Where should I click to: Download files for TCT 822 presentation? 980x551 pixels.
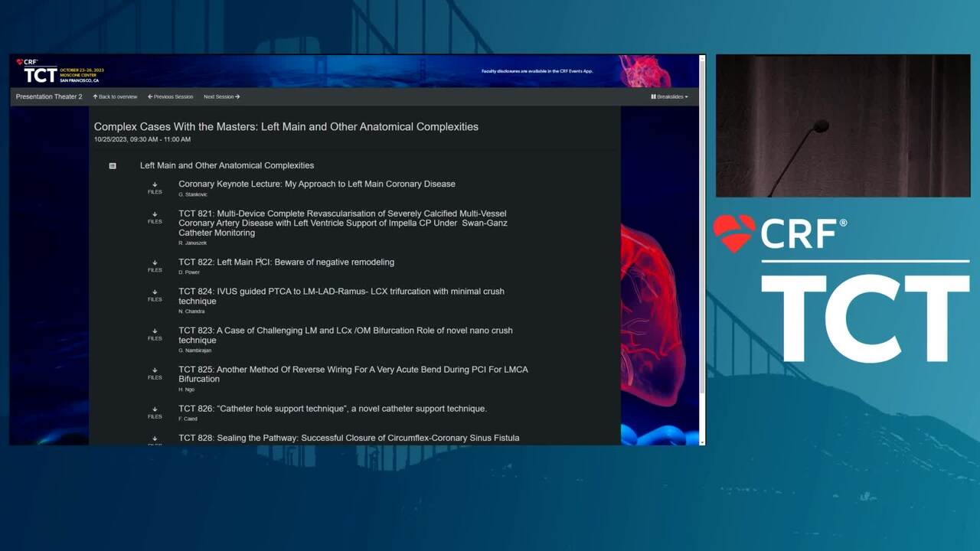(x=155, y=266)
